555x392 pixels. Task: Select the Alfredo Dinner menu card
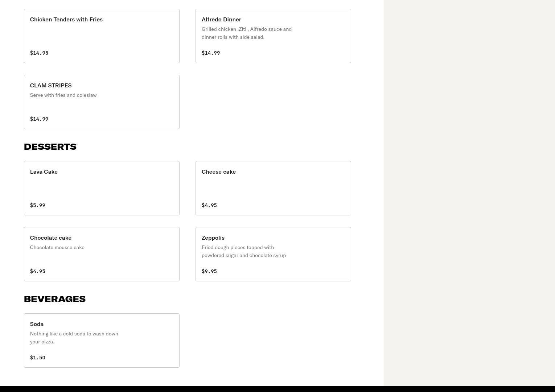click(273, 36)
